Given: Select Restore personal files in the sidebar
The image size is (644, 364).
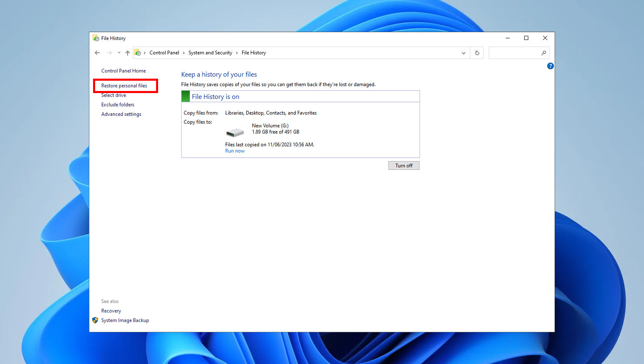Looking at the screenshot, I should click(x=124, y=86).
